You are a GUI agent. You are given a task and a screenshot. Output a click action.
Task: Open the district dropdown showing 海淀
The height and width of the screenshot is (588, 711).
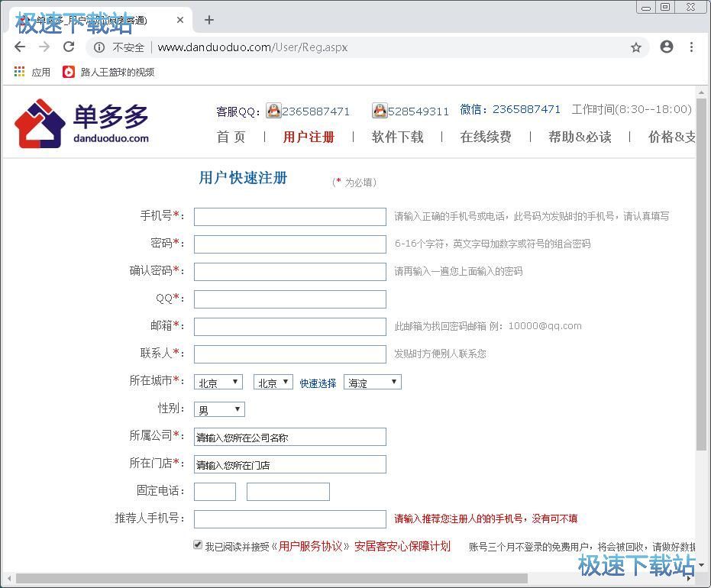click(x=373, y=382)
